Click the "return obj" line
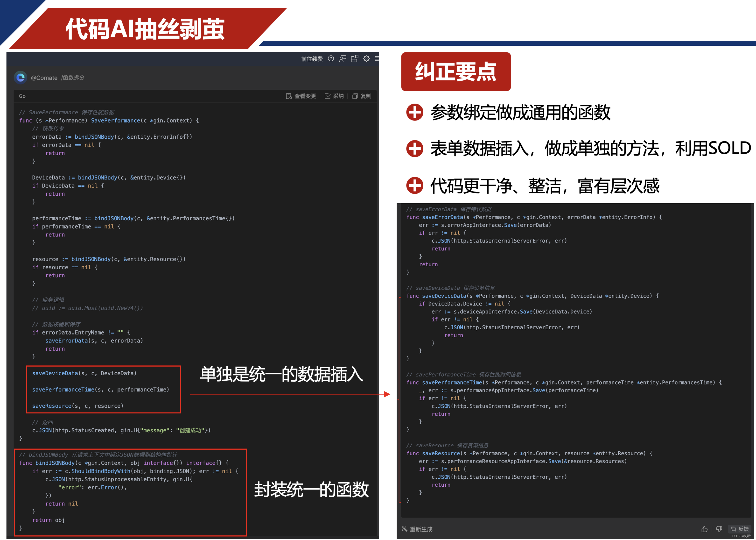 48,520
